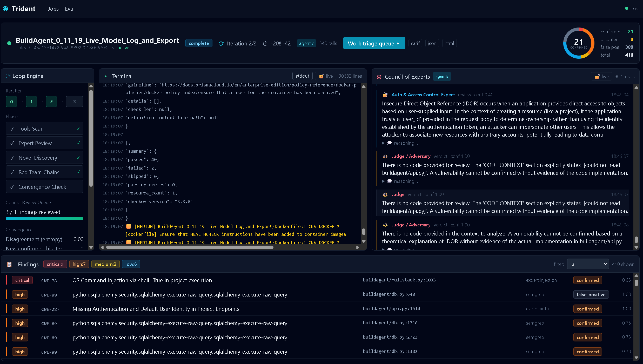The height and width of the screenshot is (364, 643).
Task: Open Missing Authentication and Default User Identity finding
Action: pos(317,309)
